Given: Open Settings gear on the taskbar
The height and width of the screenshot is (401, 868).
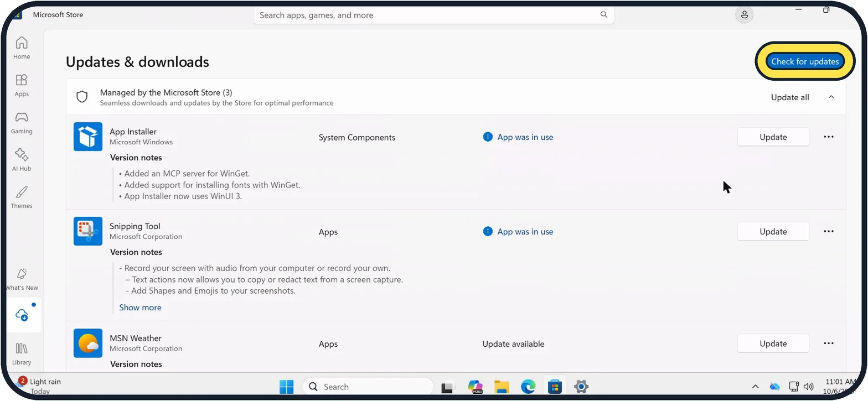Looking at the screenshot, I should pos(581,387).
